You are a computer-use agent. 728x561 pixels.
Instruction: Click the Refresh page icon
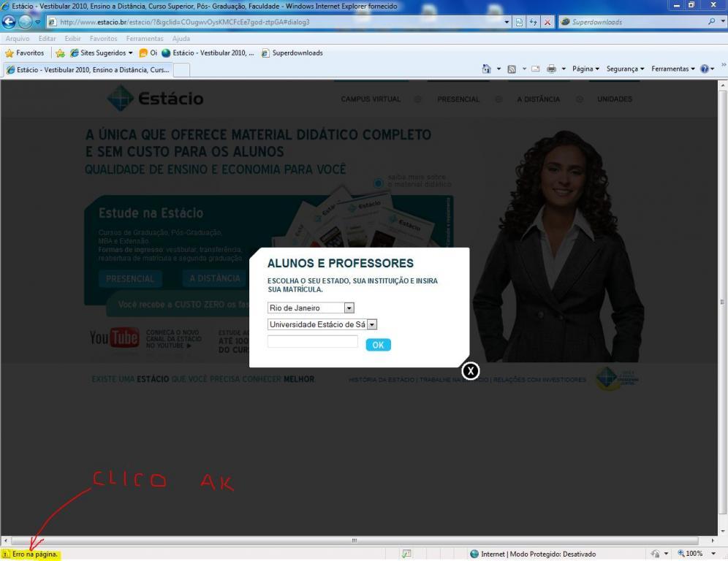click(534, 22)
